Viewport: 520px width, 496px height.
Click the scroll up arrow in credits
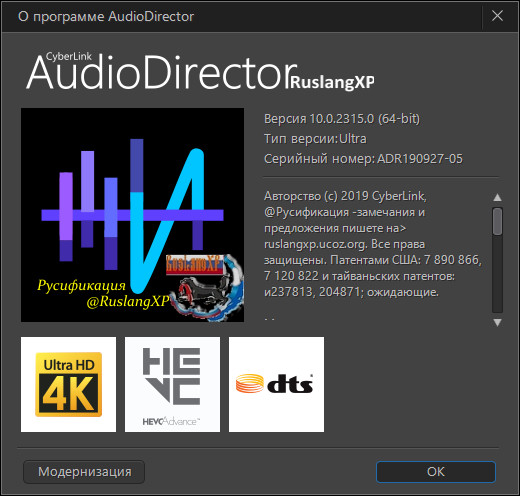click(497, 197)
